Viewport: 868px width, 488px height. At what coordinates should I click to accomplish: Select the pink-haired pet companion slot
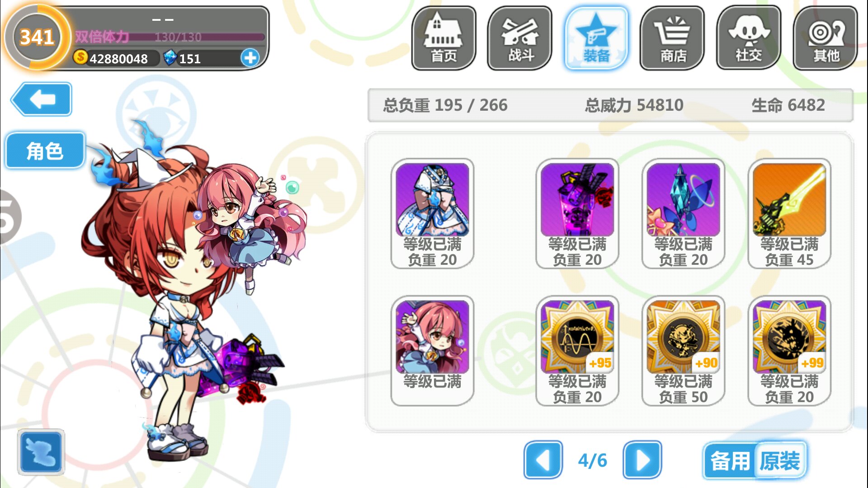tap(432, 351)
